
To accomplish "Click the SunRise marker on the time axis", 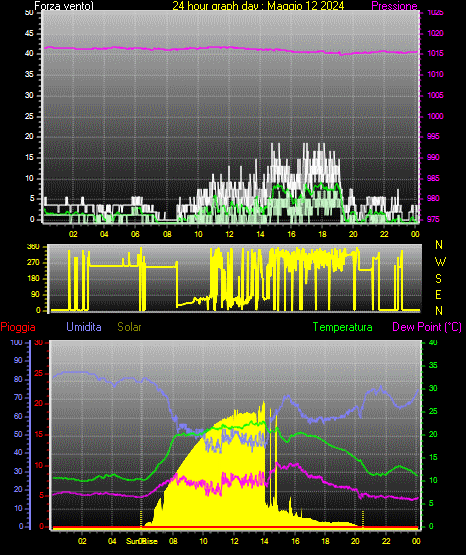I will 142,541.
